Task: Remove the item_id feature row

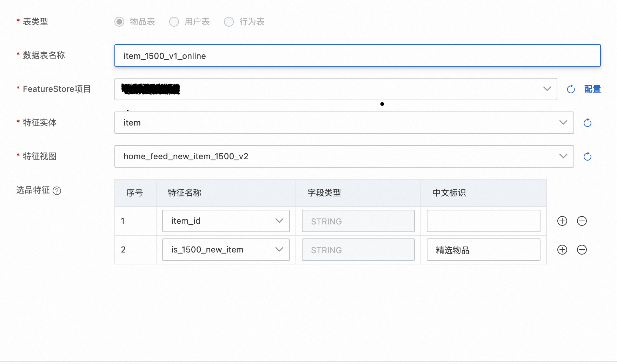Action: (582, 221)
